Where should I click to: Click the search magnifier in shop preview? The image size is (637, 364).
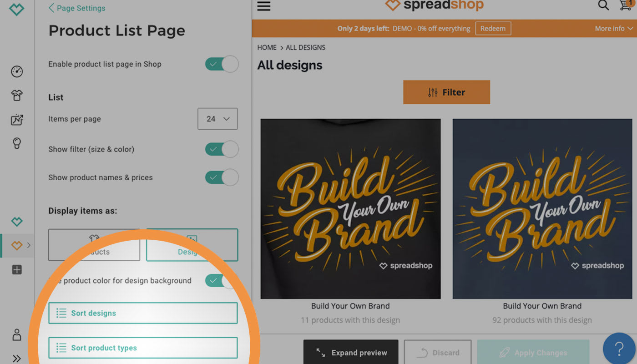coord(603,5)
